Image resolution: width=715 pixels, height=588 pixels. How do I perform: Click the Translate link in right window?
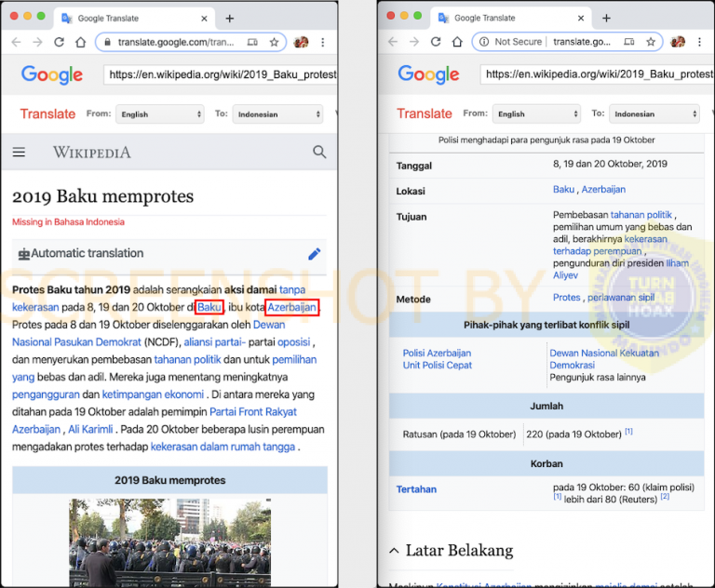coord(425,114)
